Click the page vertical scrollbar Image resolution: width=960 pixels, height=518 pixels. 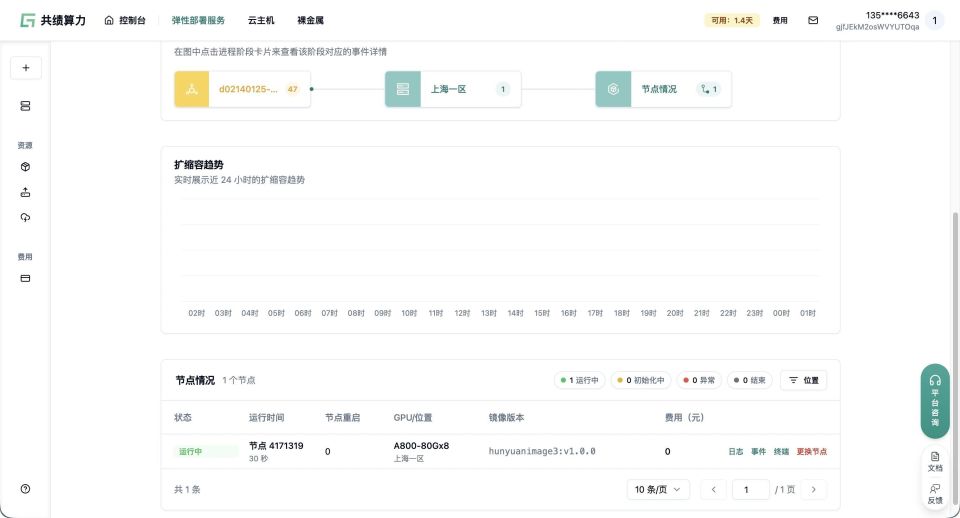tap(956, 358)
